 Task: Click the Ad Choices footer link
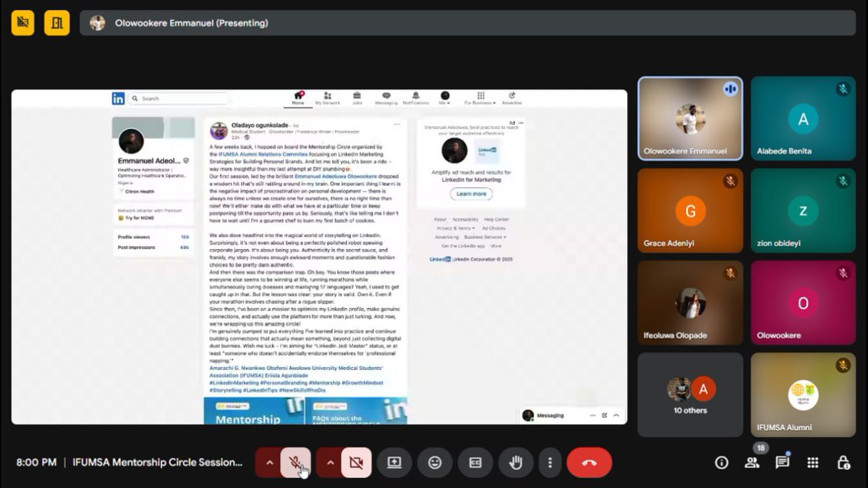tap(494, 228)
